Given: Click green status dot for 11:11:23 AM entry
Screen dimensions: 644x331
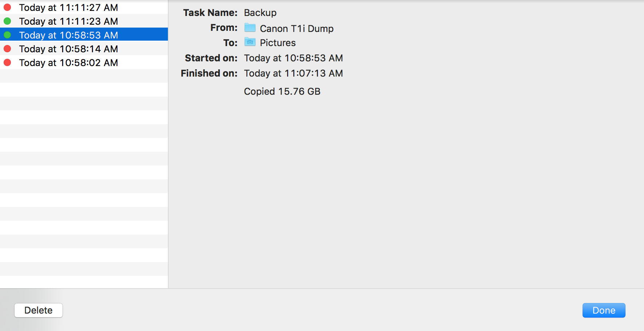Looking at the screenshot, I should click(x=7, y=21).
